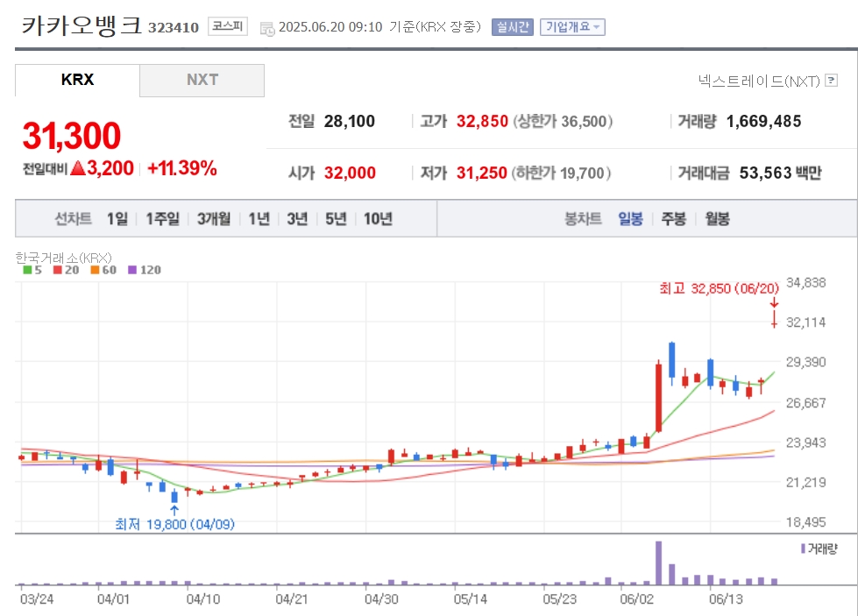Click the trading value 53,563 백만
This screenshot has height=616, width=858.
tap(780, 173)
